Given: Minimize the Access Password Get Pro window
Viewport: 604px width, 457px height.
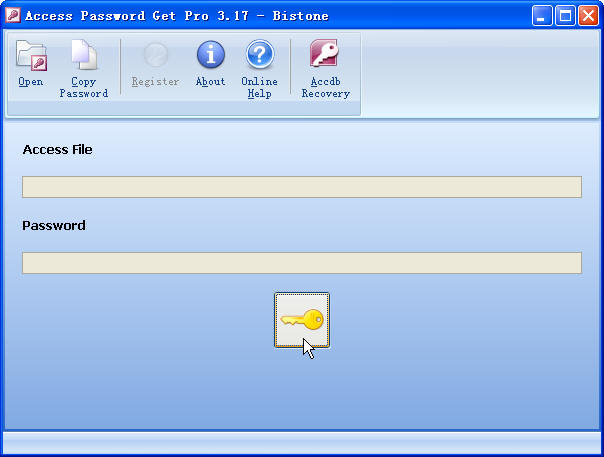Looking at the screenshot, I should [542, 16].
